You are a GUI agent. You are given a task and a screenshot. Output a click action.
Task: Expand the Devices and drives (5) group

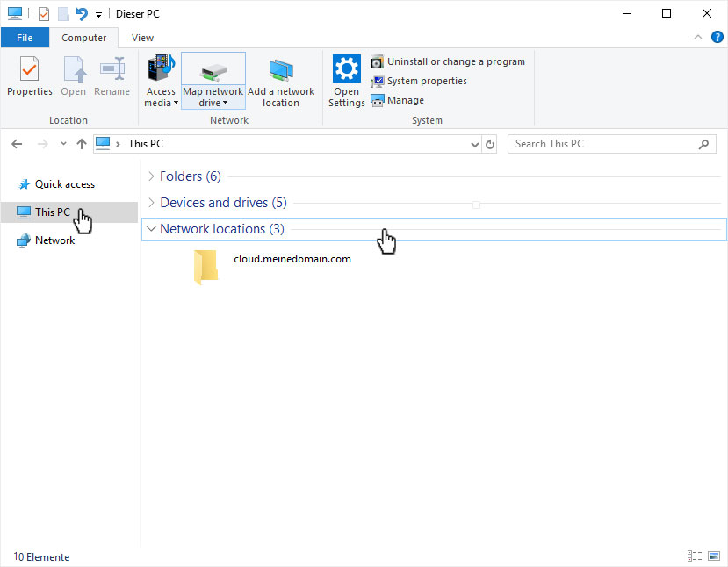click(151, 203)
